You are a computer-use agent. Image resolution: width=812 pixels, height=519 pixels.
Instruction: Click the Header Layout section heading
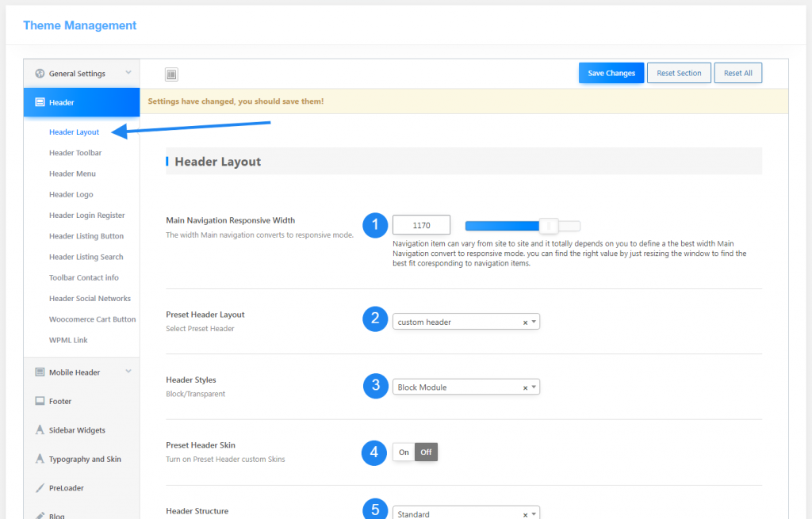point(217,162)
